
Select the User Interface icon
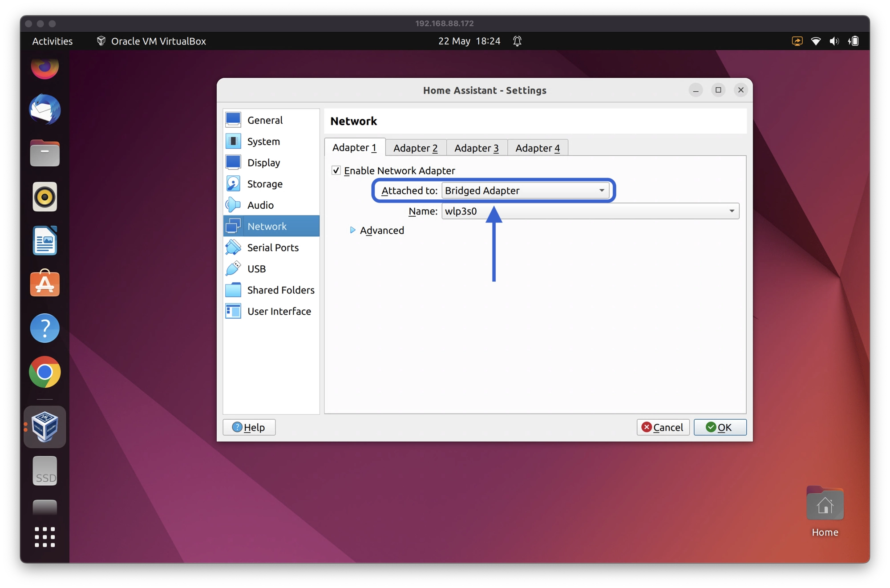tap(233, 311)
